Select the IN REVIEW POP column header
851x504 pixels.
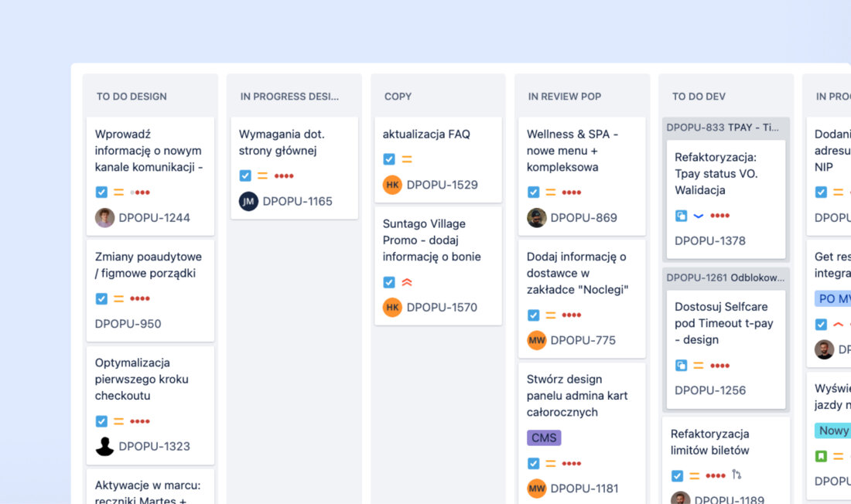pyautogui.click(x=564, y=97)
